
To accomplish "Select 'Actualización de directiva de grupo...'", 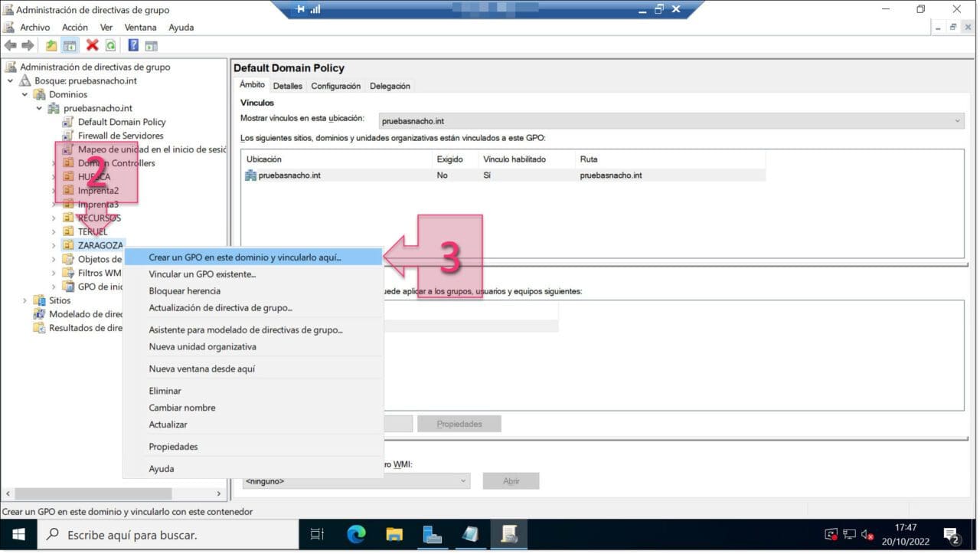I will point(253,308).
